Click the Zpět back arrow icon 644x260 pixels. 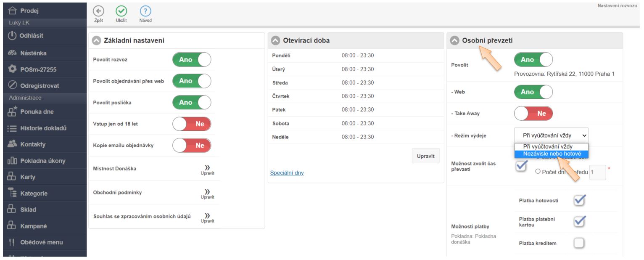pyautogui.click(x=98, y=11)
